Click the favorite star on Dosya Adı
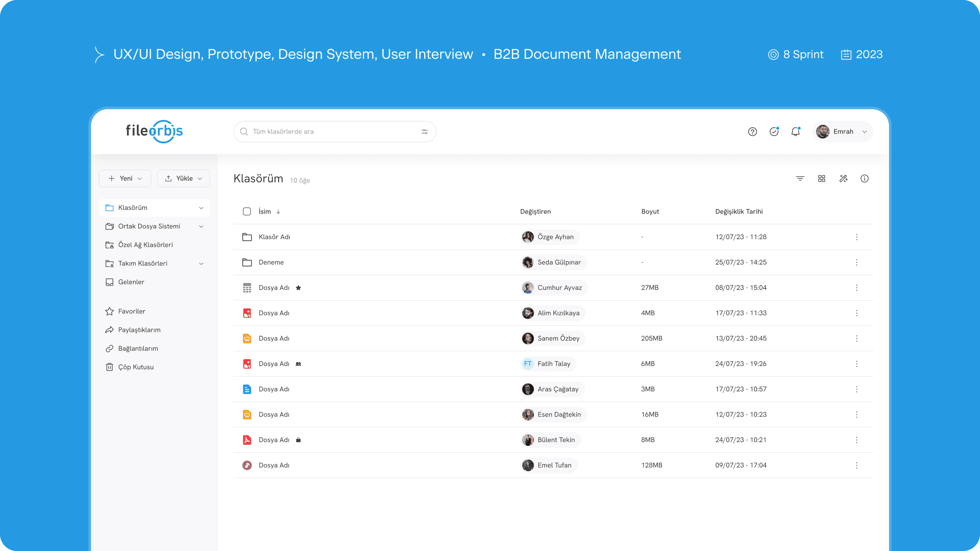The height and width of the screenshot is (551, 980). (x=298, y=288)
